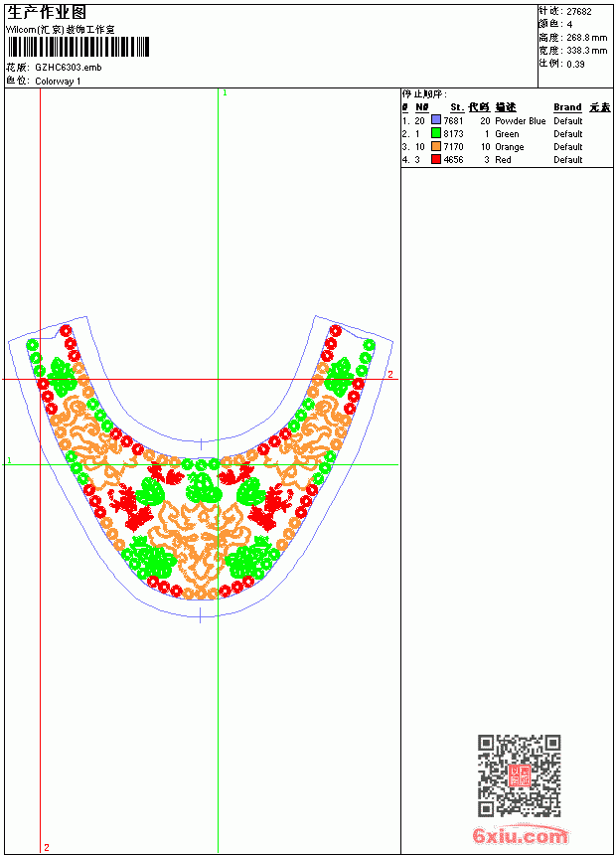
Task: Select the Powder Blue row description
Action: [x=520, y=121]
